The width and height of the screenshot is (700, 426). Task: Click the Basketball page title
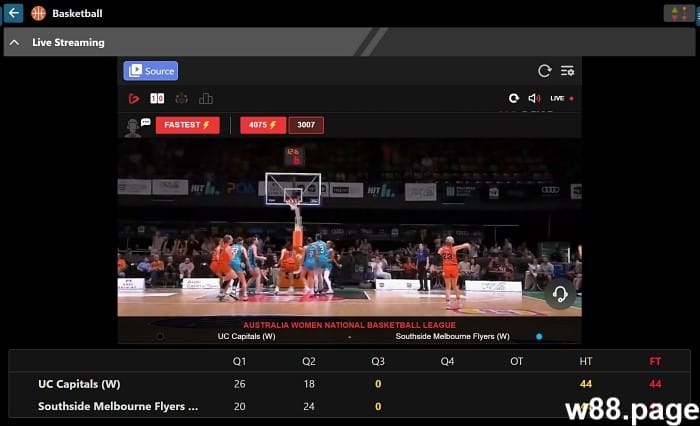77,13
